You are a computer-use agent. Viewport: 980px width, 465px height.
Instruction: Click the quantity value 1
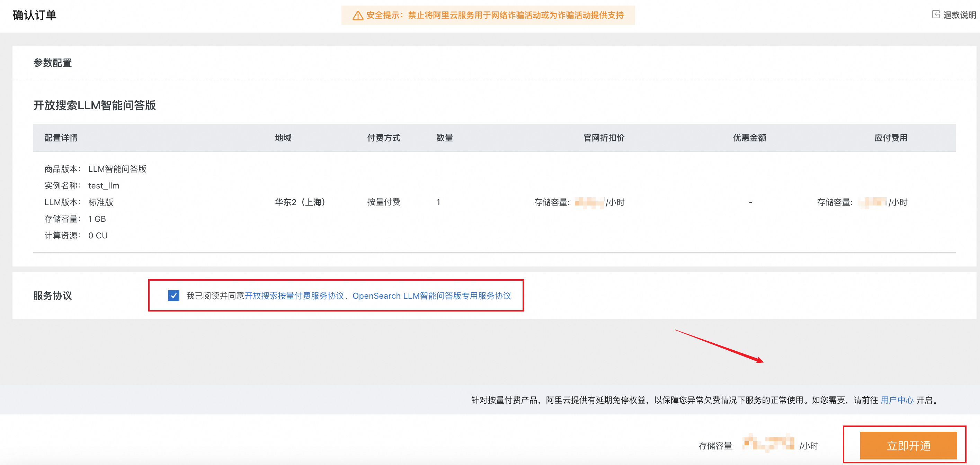point(438,202)
